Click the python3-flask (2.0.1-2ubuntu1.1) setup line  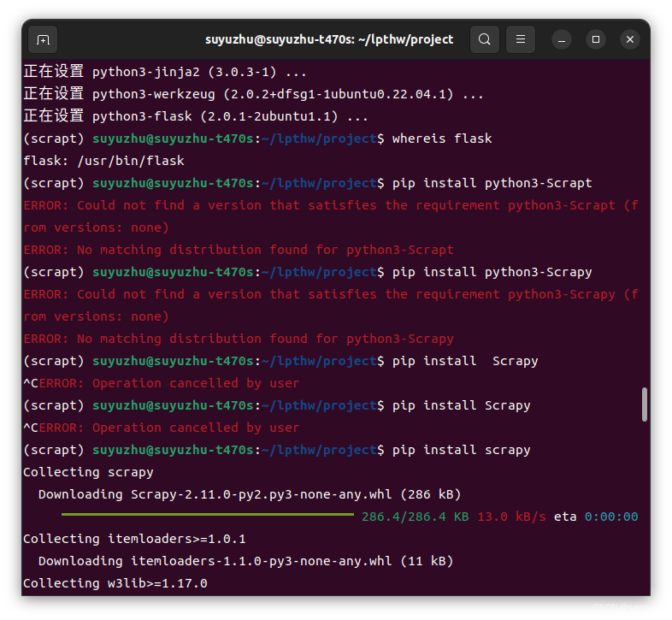point(196,116)
